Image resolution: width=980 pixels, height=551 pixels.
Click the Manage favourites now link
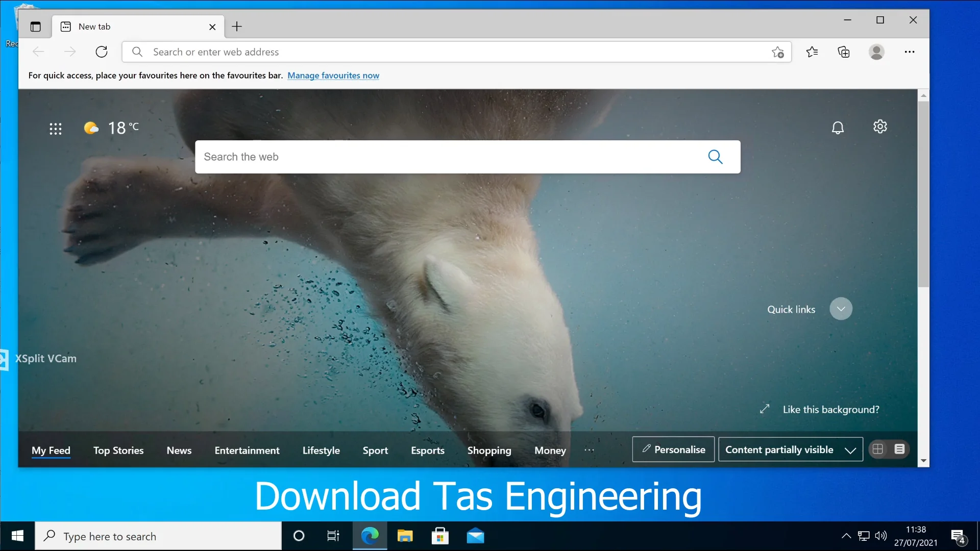pyautogui.click(x=333, y=75)
